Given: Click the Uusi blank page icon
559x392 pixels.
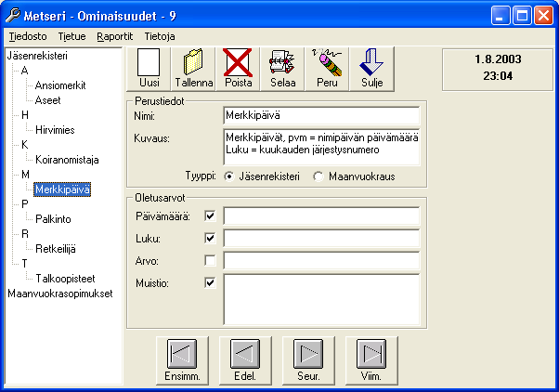Looking at the screenshot, I should (x=149, y=69).
